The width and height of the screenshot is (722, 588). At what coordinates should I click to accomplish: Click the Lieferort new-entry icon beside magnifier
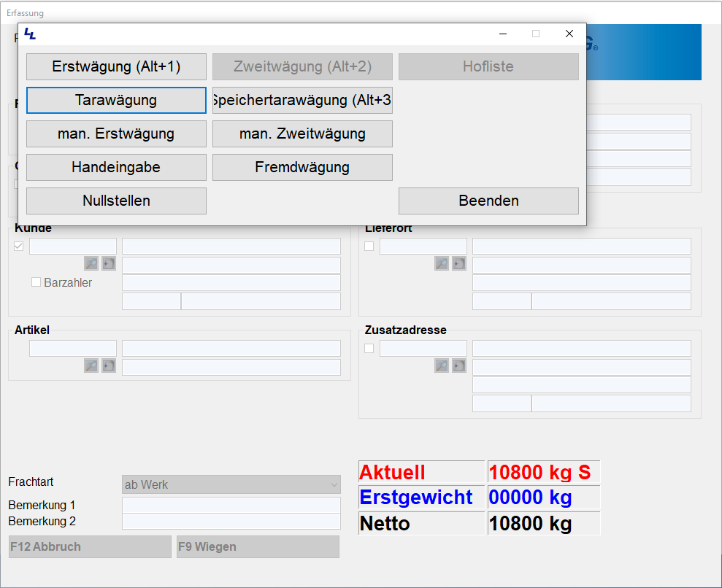pyautogui.click(x=459, y=263)
